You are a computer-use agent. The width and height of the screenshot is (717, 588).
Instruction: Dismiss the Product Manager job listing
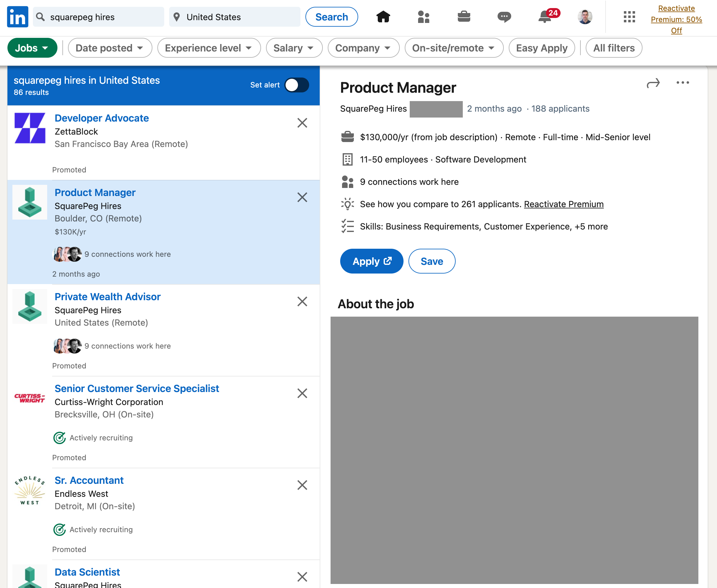tap(302, 197)
